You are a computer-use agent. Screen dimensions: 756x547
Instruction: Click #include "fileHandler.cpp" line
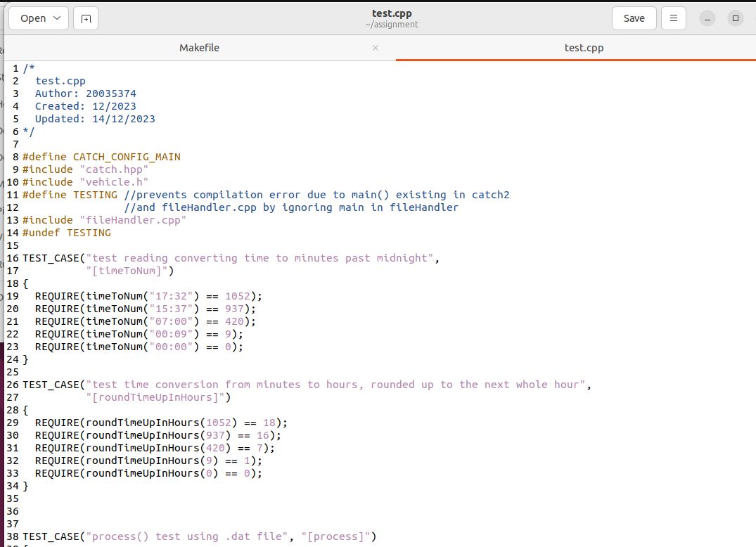[x=104, y=220]
